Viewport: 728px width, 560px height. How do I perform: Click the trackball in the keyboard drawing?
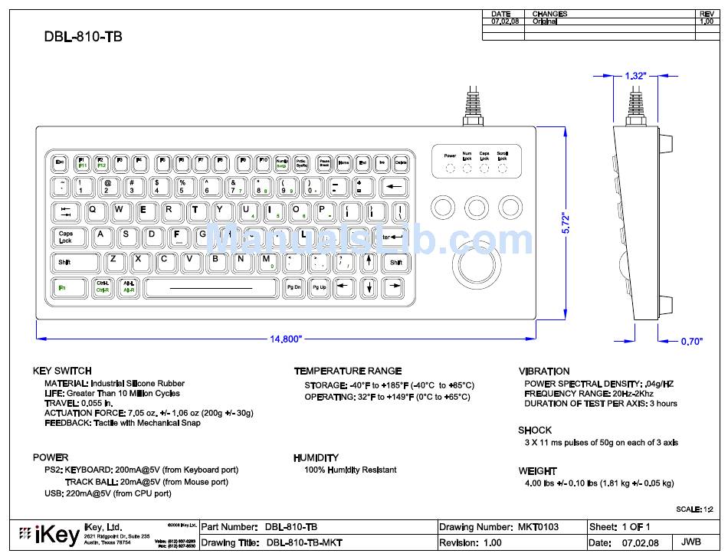(477, 264)
